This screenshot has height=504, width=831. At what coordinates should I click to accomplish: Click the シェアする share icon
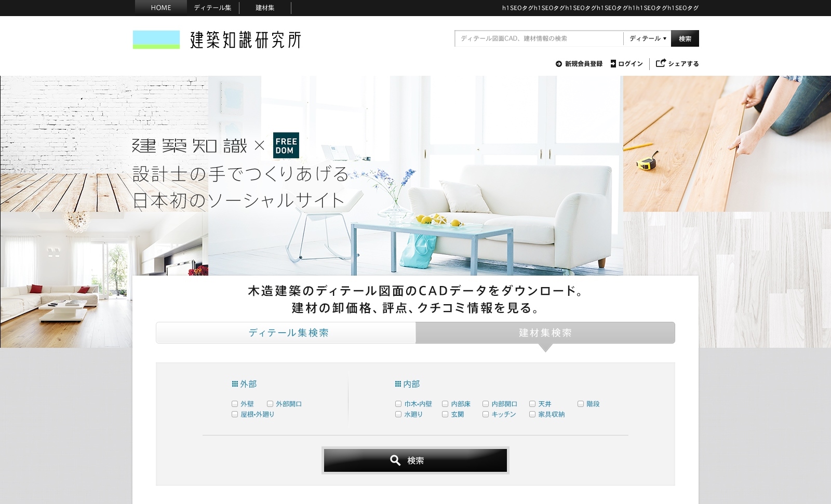661,63
